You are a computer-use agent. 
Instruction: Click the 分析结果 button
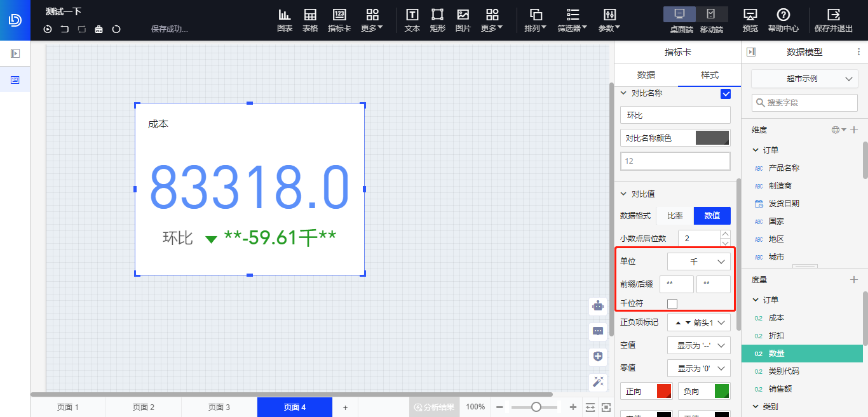pyautogui.click(x=434, y=407)
